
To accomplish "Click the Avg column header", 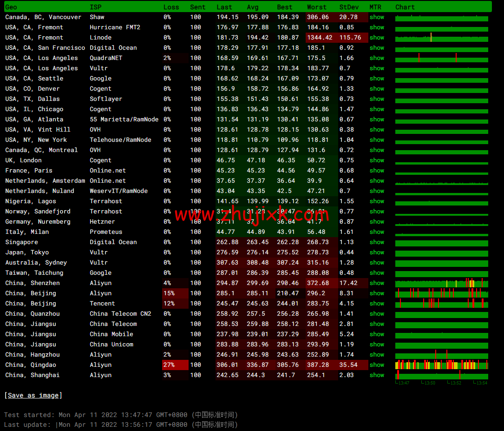I will (x=253, y=7).
